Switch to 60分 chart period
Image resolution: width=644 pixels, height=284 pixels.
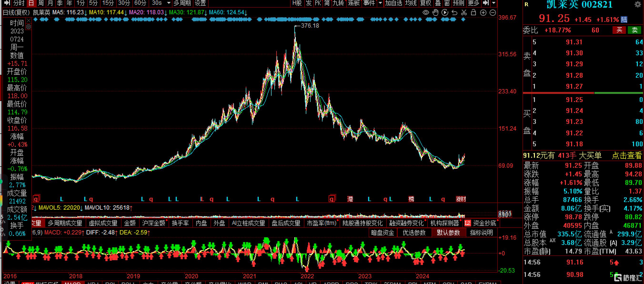pos(140,3)
